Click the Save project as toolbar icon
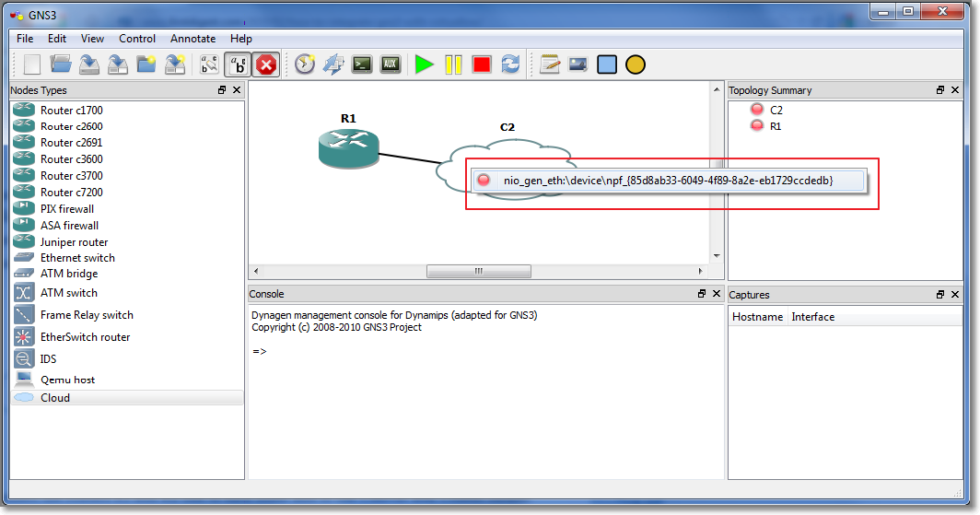 (118, 64)
